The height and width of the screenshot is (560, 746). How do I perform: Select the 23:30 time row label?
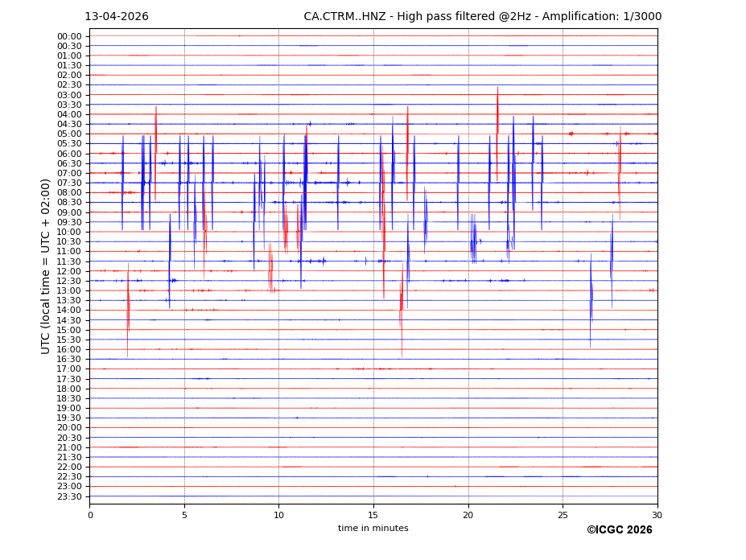coord(69,496)
